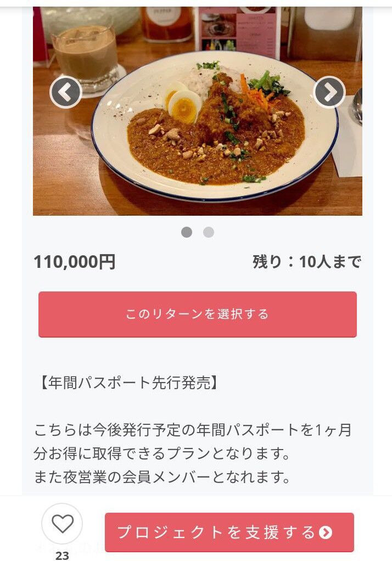Select the 【年間パスポート先行発売】 heading
The image size is (392, 561).
pos(128,383)
